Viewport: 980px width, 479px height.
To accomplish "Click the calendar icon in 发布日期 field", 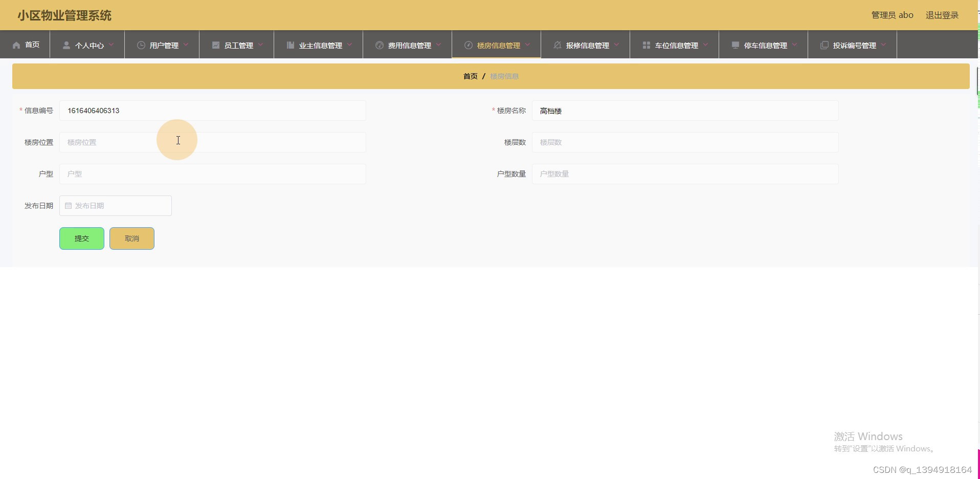I will 68,206.
